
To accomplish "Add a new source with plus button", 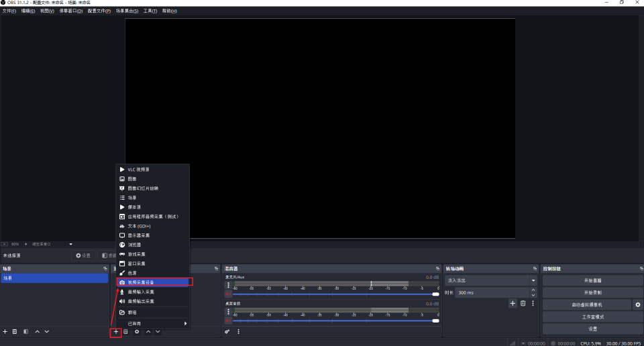I will click(x=116, y=332).
